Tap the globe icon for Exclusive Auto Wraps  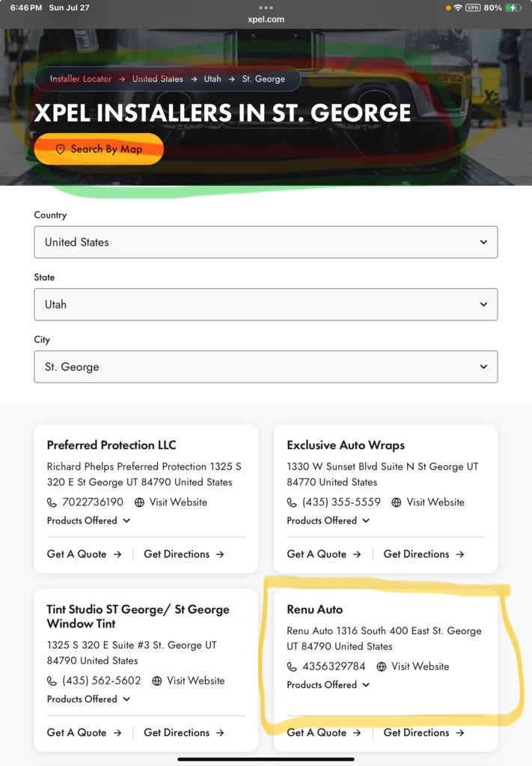tap(397, 502)
